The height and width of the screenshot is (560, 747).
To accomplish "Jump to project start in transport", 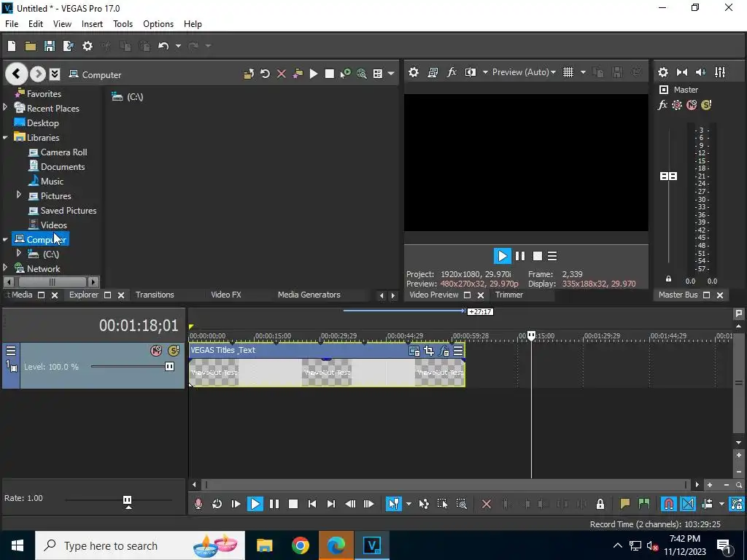I will click(312, 504).
